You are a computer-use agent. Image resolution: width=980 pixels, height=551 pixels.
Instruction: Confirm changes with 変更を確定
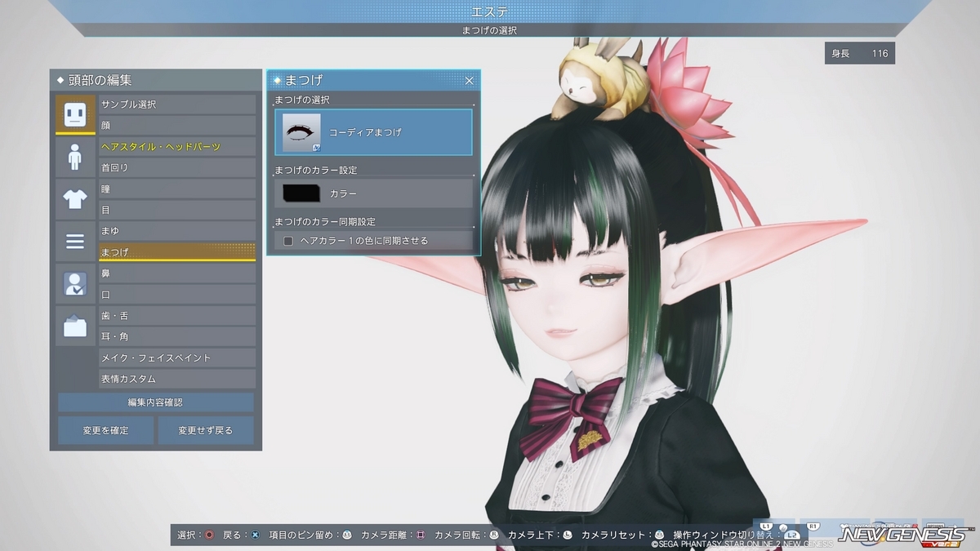tap(105, 430)
